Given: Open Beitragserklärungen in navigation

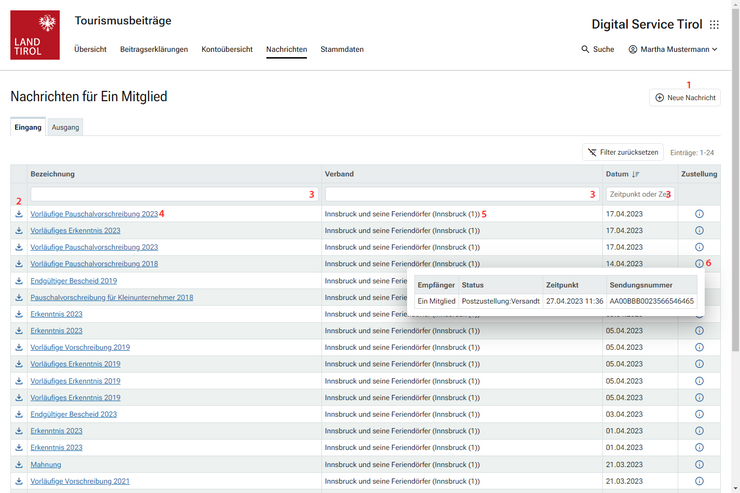Looking at the screenshot, I should (x=153, y=49).
